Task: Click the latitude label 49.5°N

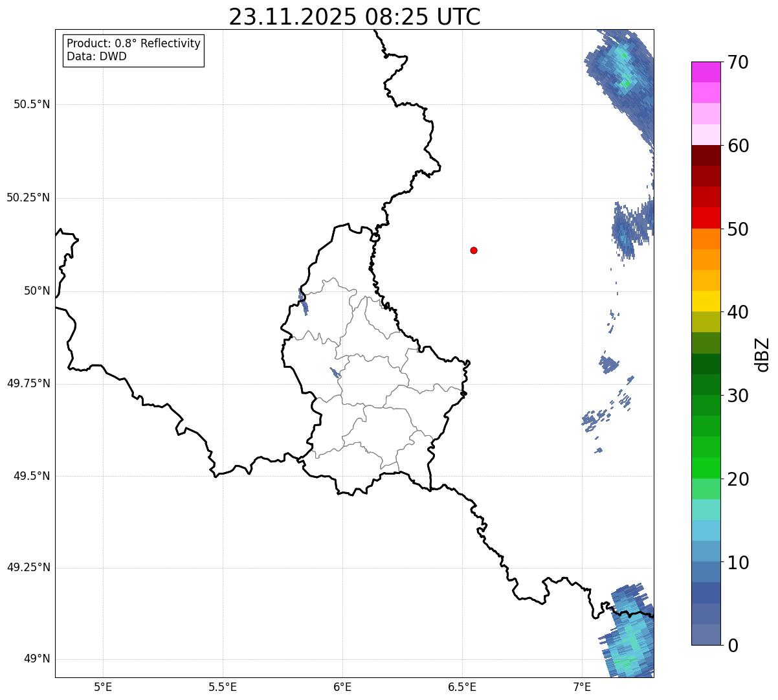Action: pyautogui.click(x=32, y=476)
